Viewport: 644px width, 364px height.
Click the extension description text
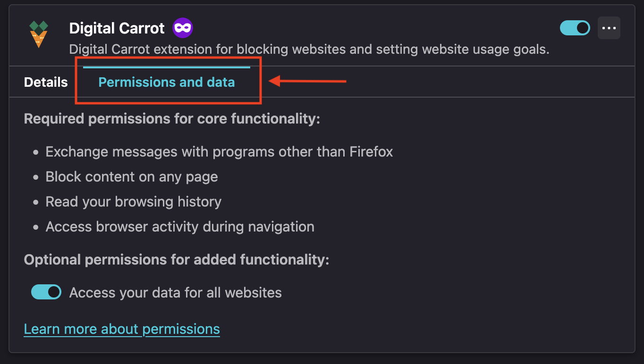pyautogui.click(x=309, y=50)
